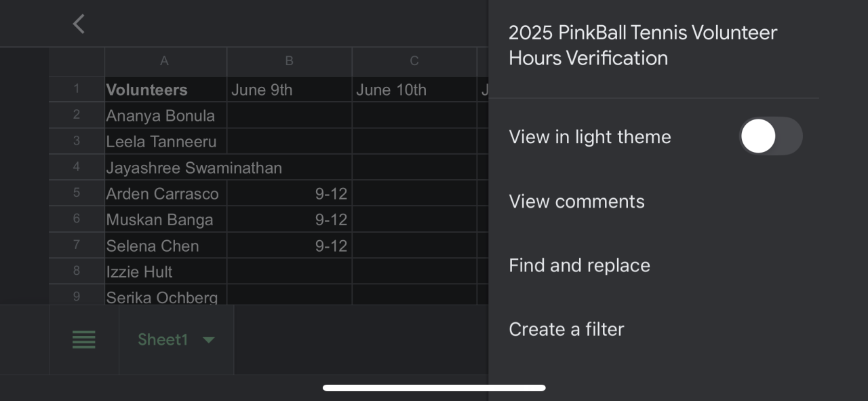Select the Izzie Hult cell
This screenshot has width=868, height=401.
165,272
